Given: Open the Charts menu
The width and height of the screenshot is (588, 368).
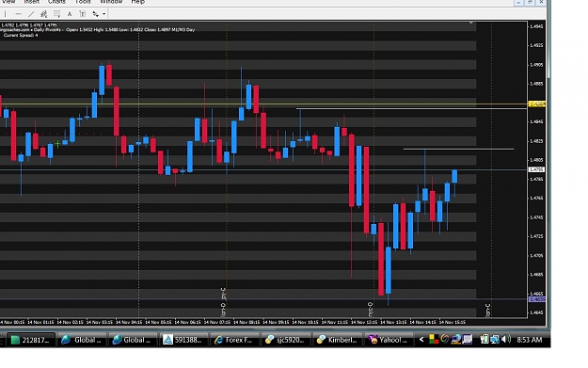Looking at the screenshot, I should pos(56,2).
